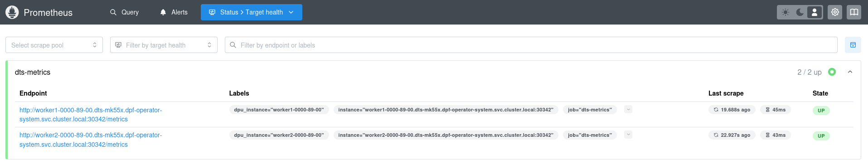
Task: Expand discovered labels for worker2 row
Action: point(628,135)
